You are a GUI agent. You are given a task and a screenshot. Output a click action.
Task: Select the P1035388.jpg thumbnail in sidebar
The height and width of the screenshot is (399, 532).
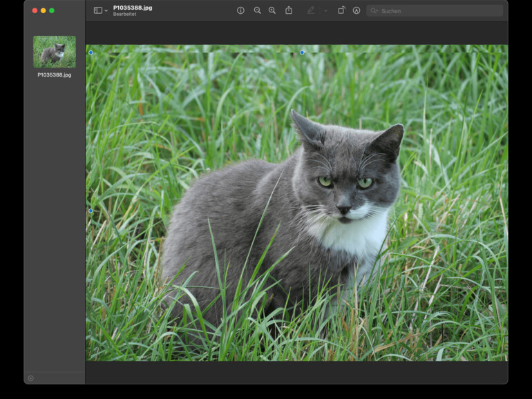point(55,52)
